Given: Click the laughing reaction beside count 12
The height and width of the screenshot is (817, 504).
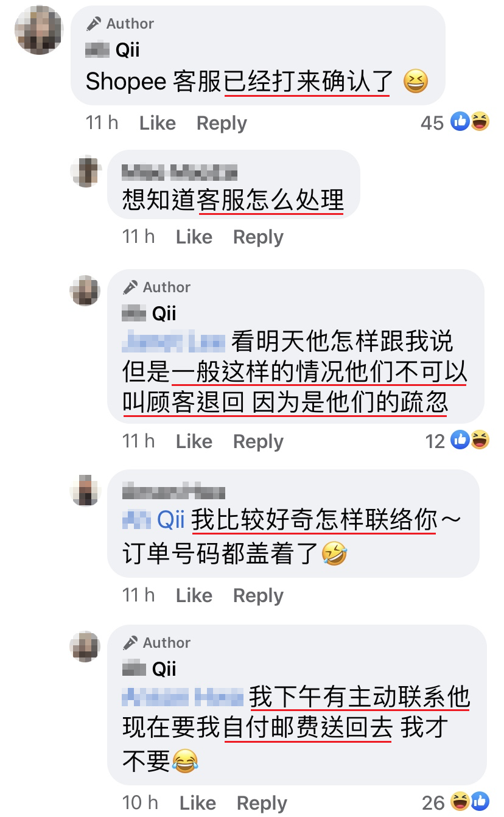Looking at the screenshot, I should coord(480,440).
